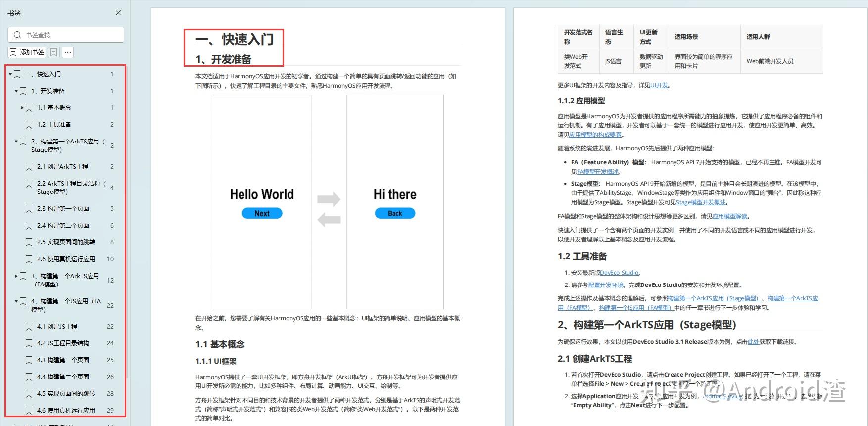
Task: Expand the 3、构建第一个ArkTS应用 FA模型 node
Action: coord(16,276)
